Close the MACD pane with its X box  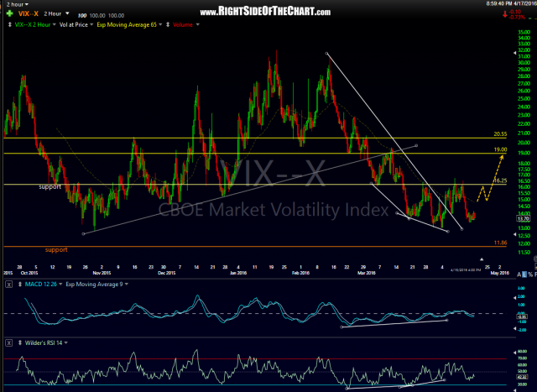coord(9,285)
